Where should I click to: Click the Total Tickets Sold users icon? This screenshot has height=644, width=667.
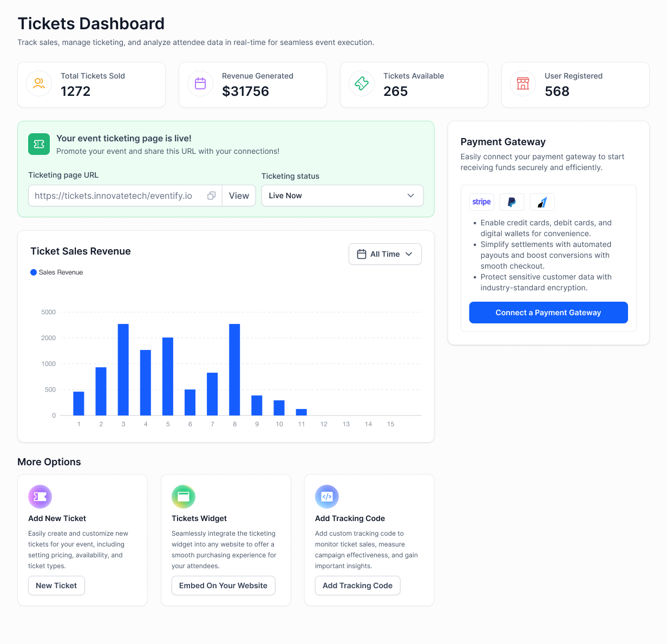point(39,83)
